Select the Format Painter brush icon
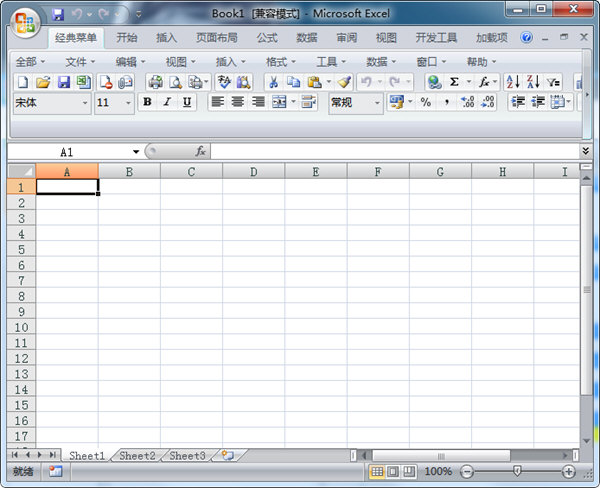This screenshot has width=600, height=488. pos(344,82)
